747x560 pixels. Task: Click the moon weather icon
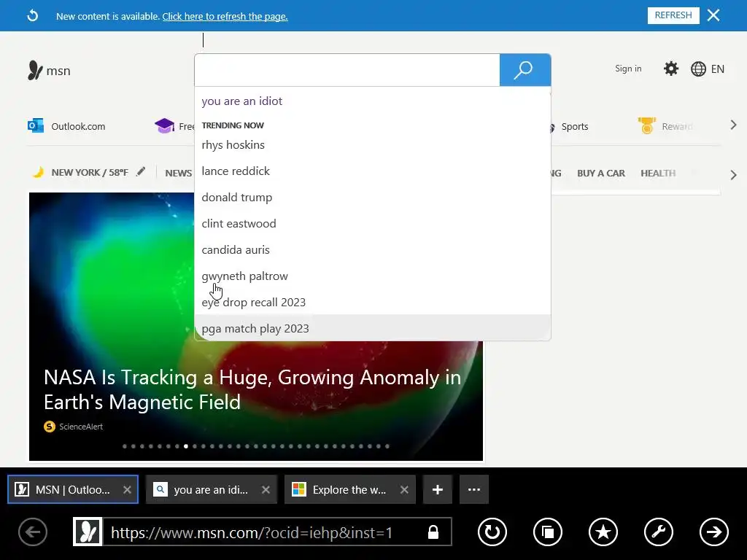38,172
